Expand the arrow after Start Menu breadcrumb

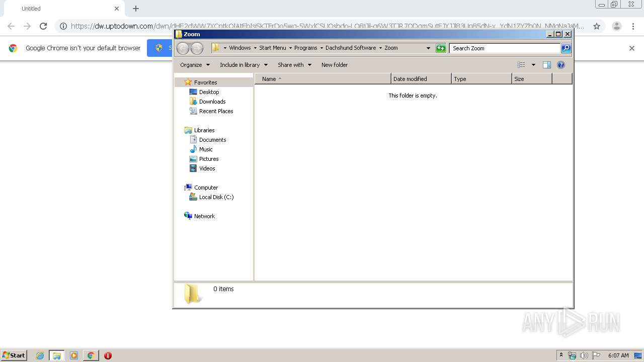290,48
